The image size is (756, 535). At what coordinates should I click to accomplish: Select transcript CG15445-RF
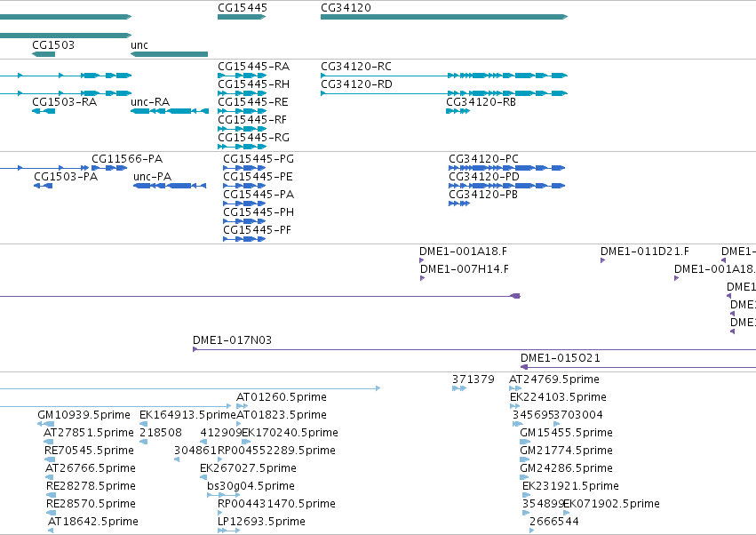pyautogui.click(x=242, y=129)
